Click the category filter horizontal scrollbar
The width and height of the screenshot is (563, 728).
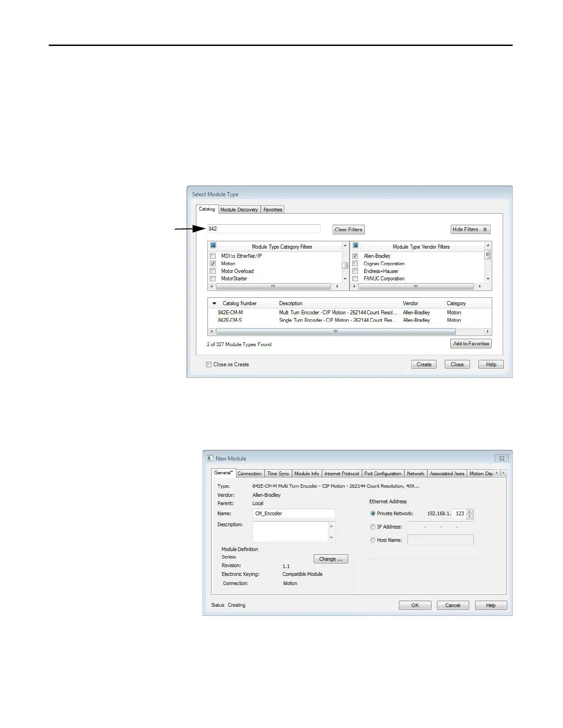pyautogui.click(x=273, y=286)
